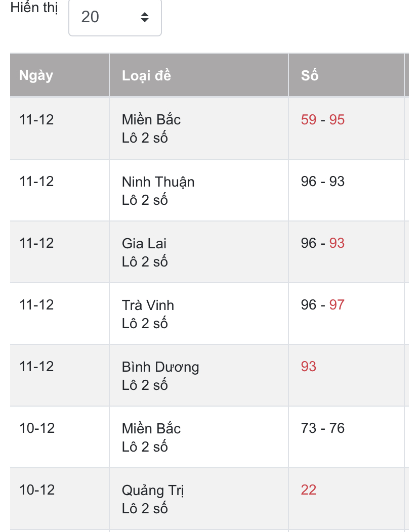Screen dimensions: 419x532
Task: Click the Bình Dương lottery type cell
Action: 199,376
